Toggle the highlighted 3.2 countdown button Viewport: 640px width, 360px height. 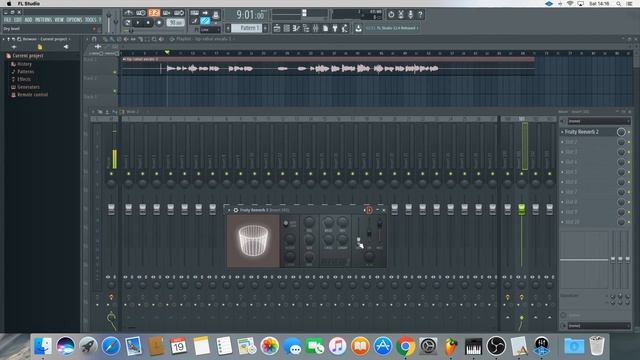click(x=154, y=13)
